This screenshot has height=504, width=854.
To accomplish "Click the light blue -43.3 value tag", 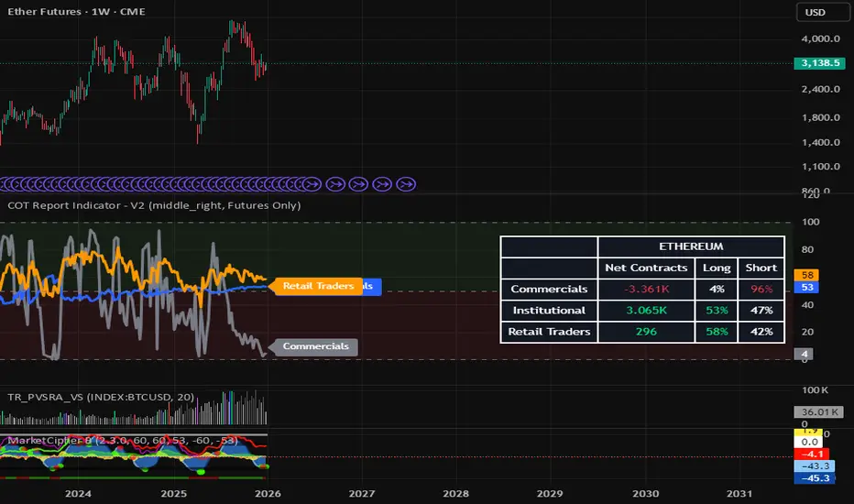I will (x=815, y=466).
